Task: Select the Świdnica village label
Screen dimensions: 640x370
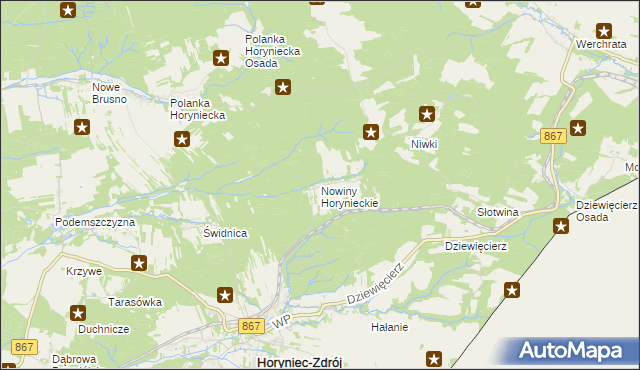Action: [225, 233]
